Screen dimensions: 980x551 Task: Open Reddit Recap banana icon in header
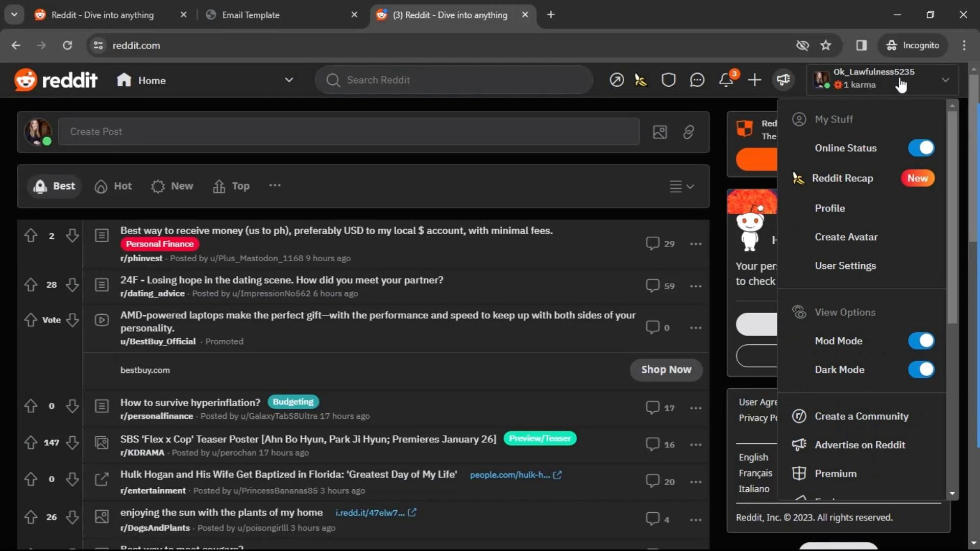point(641,80)
